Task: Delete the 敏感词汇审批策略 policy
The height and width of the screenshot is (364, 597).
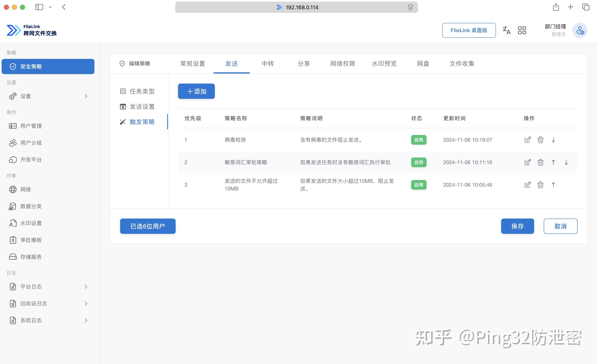Action: pyautogui.click(x=540, y=162)
